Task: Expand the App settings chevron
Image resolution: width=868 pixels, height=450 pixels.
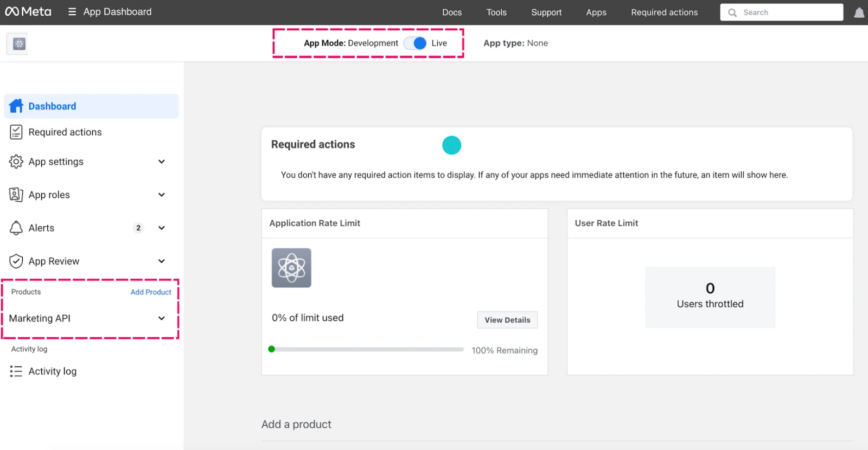Action: (162, 162)
